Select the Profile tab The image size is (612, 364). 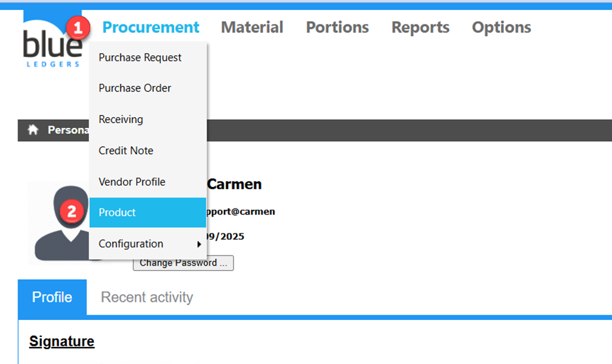[52, 297]
